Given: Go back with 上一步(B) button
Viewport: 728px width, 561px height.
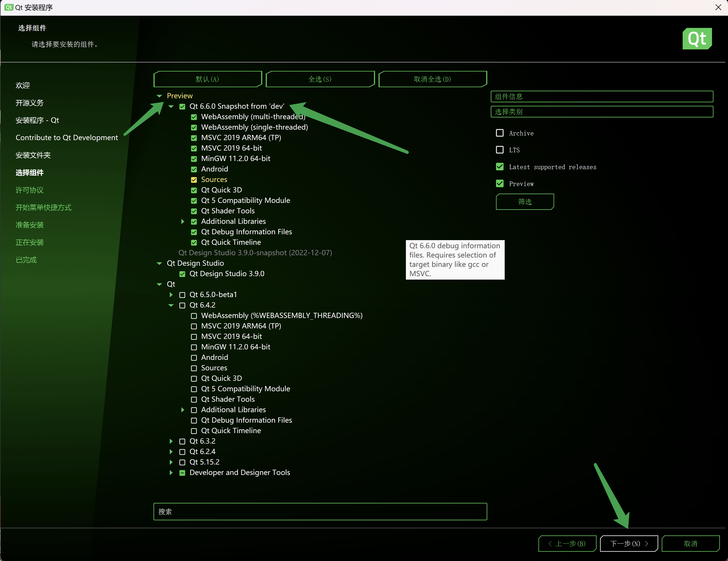Looking at the screenshot, I should [567, 544].
